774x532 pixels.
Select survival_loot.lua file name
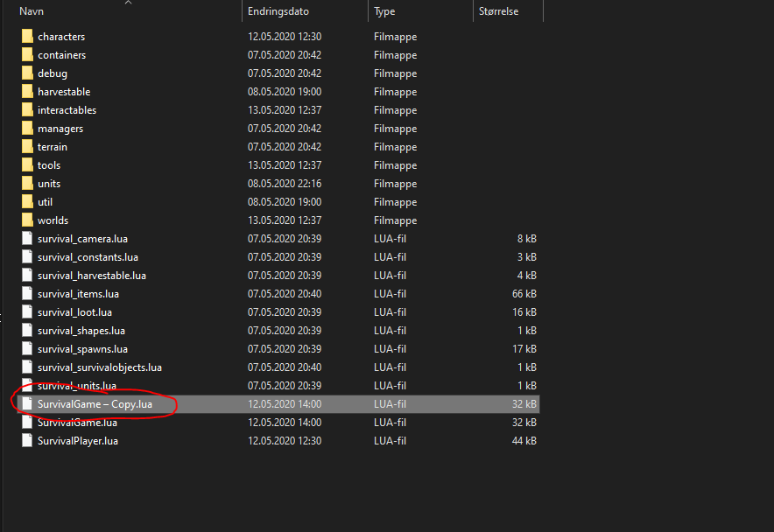[x=74, y=312]
